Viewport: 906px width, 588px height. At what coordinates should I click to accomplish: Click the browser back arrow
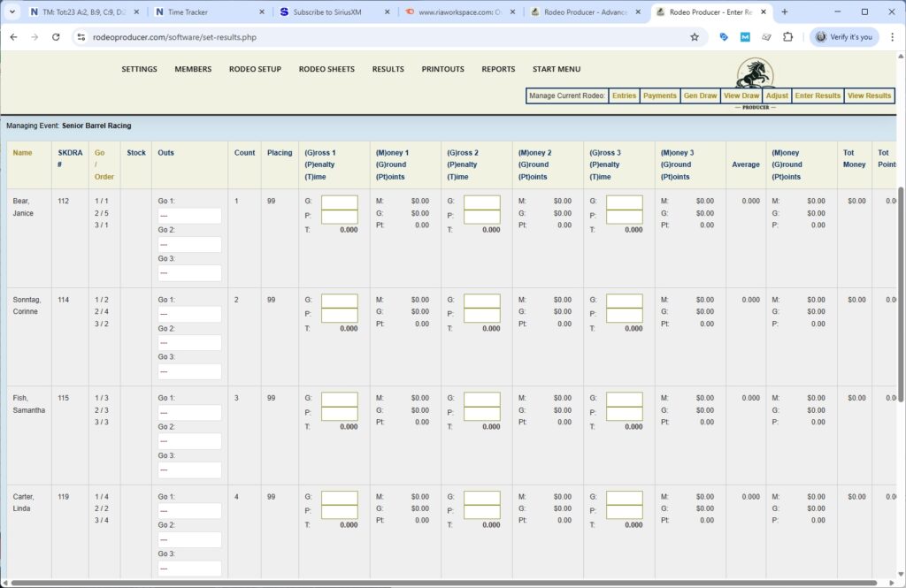[x=13, y=38]
